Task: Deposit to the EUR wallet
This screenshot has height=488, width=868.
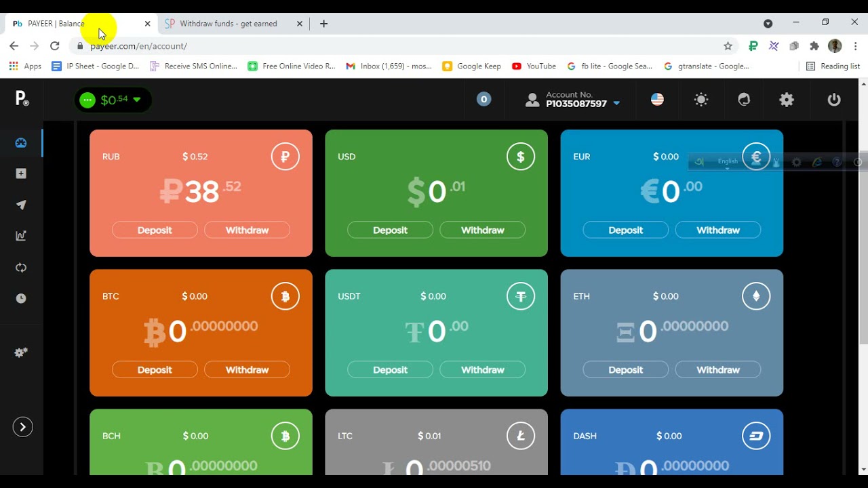Action: [625, 230]
